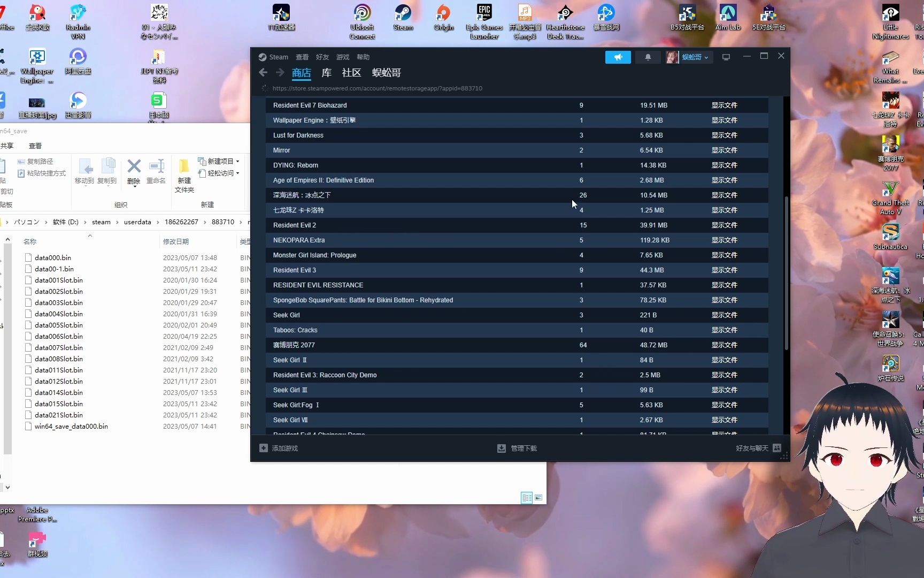The height and width of the screenshot is (578, 924).
Task: Open the 查看 ribbon tab in Explorer
Action: (x=35, y=146)
